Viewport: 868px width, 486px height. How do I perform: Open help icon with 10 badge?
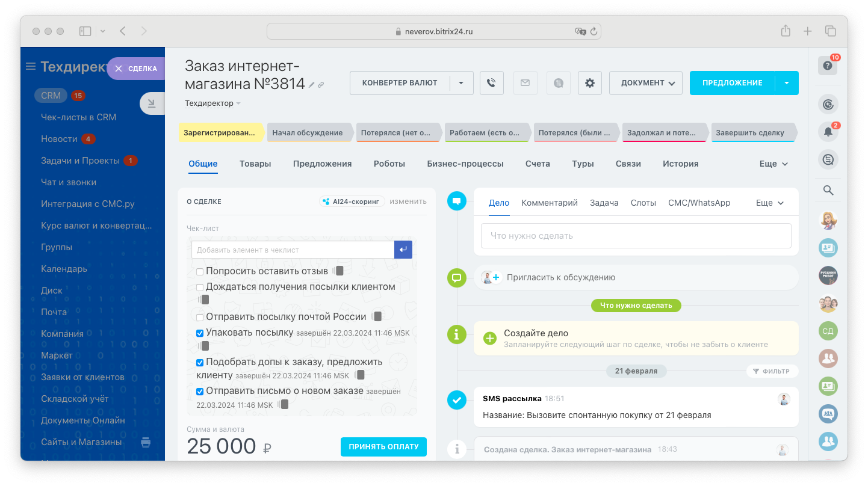click(x=828, y=66)
